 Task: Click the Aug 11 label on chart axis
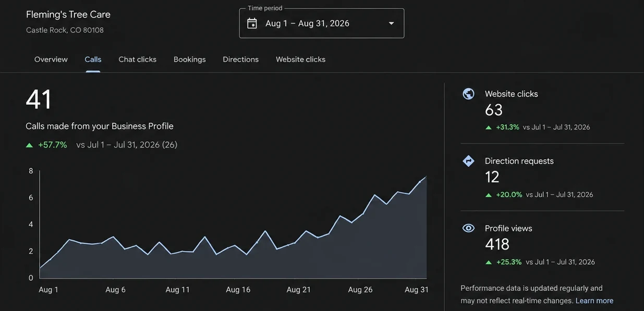pos(178,290)
